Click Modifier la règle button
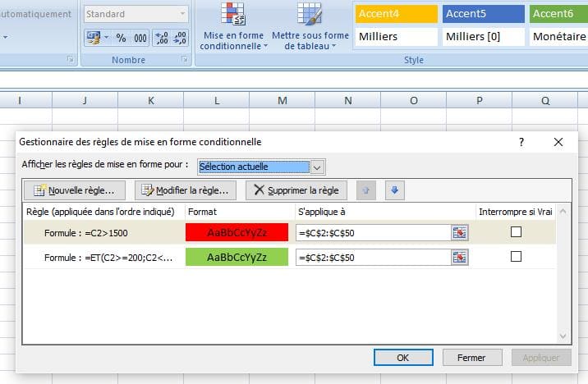This screenshot has width=588, height=384. coord(186,190)
